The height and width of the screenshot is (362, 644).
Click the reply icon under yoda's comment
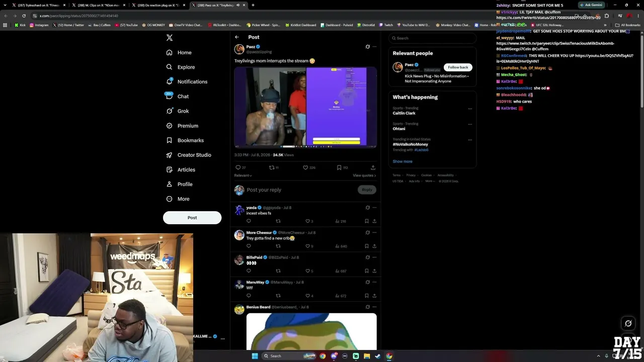coord(249,221)
